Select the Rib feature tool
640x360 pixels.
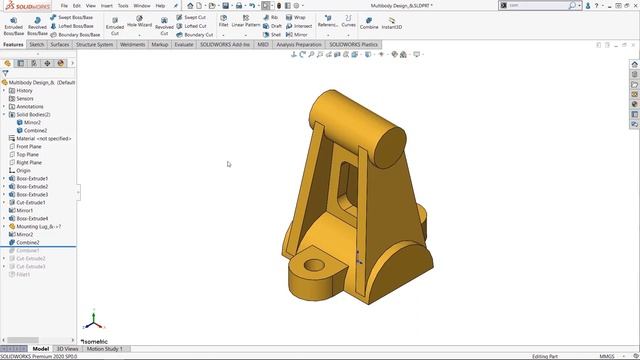pyautogui.click(x=270, y=18)
